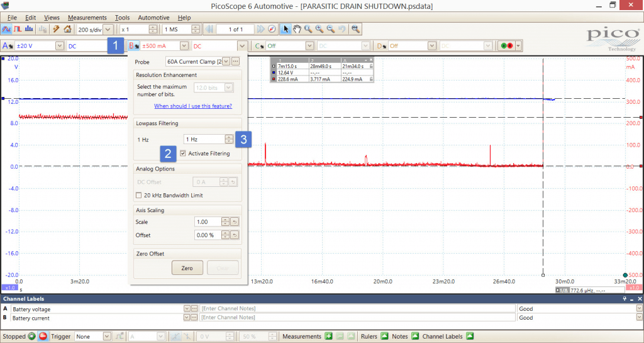Click ruler handle at bottom of time ruler
The width and height of the screenshot is (644, 343).
tap(543, 275)
